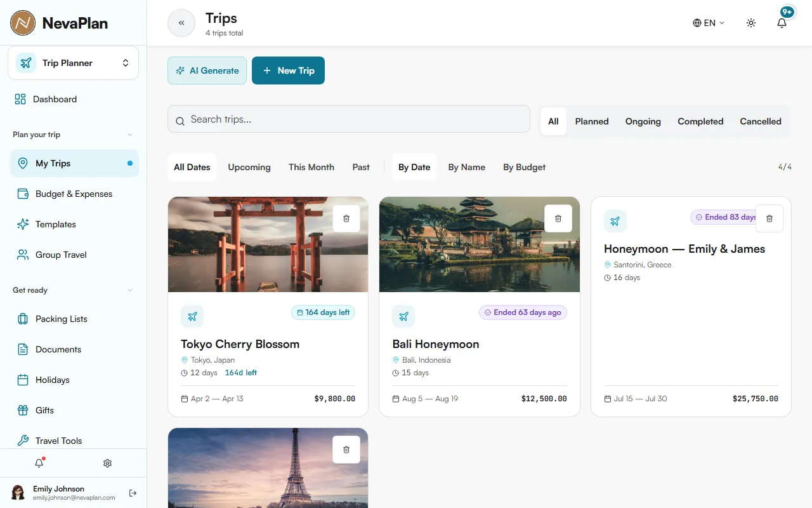Open Budget & Expenses page
The image size is (812, 508).
74,194
